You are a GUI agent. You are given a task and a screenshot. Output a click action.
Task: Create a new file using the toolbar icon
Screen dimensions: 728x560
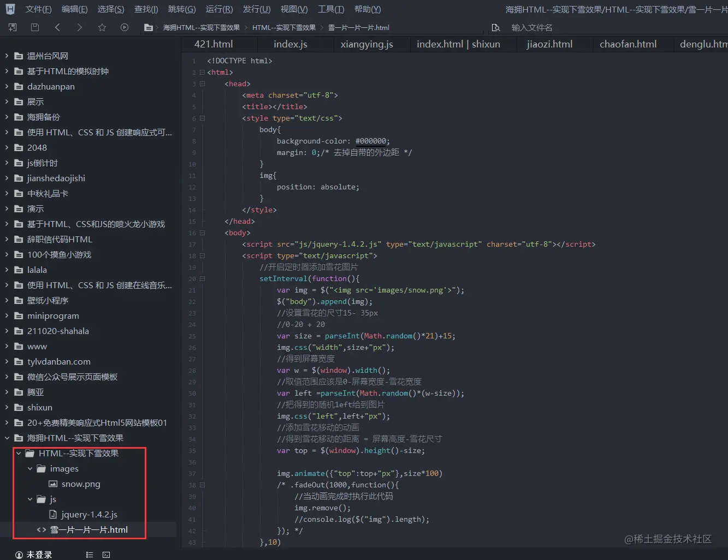tap(12, 27)
